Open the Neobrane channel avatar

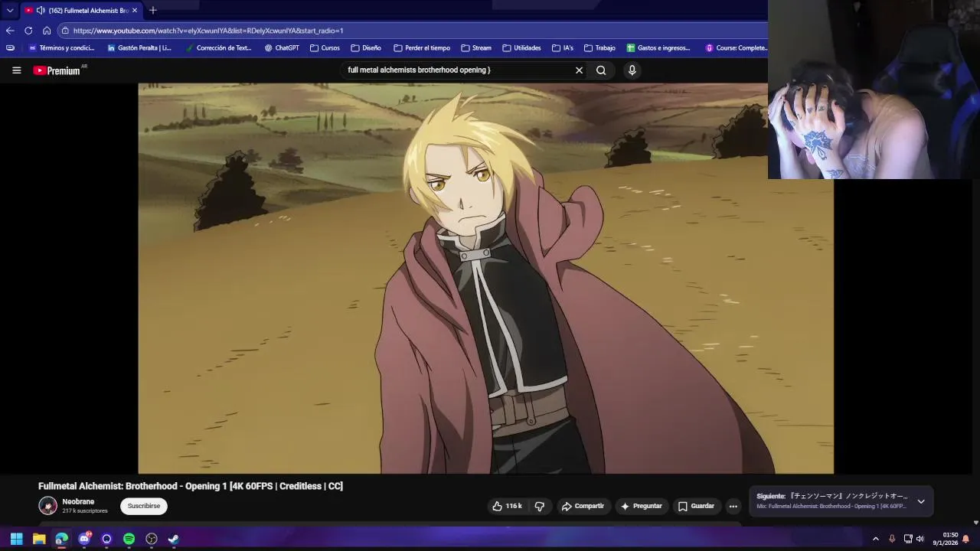pyautogui.click(x=47, y=506)
